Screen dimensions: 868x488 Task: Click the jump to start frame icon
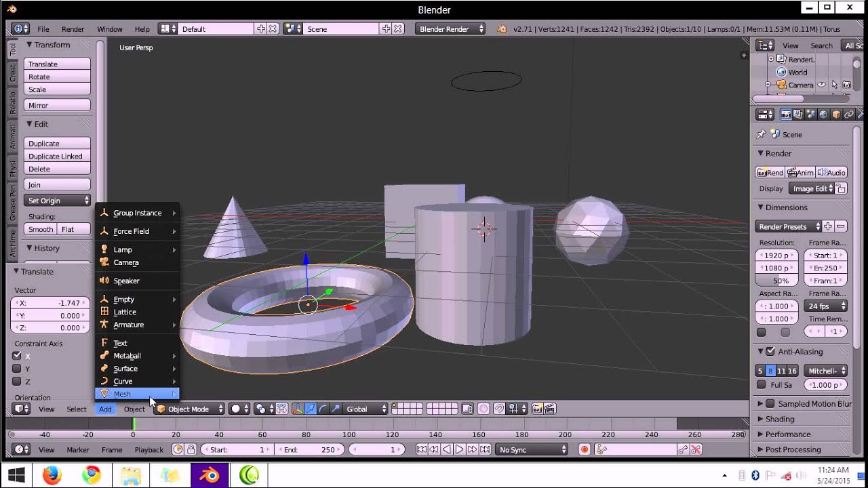click(421, 449)
